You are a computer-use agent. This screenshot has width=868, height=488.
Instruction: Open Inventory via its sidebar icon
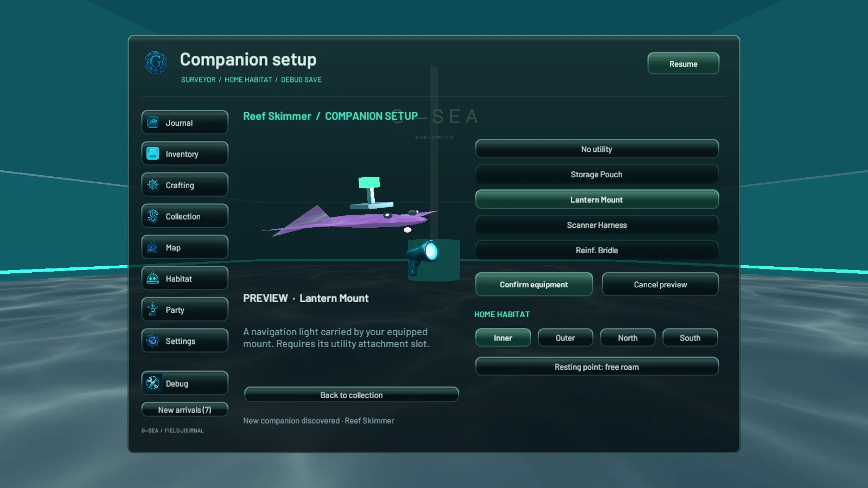[153, 154]
